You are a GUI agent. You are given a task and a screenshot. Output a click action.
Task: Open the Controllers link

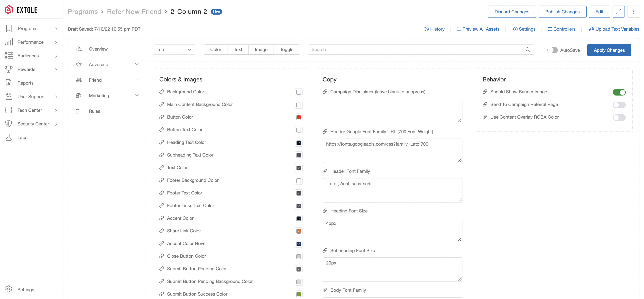coord(561,29)
